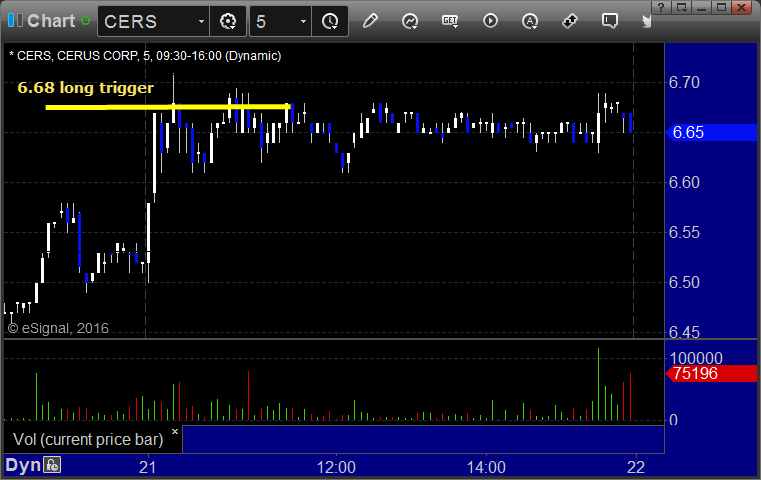Open the circled A alerts menu
The width and height of the screenshot is (761, 480).
(529, 21)
